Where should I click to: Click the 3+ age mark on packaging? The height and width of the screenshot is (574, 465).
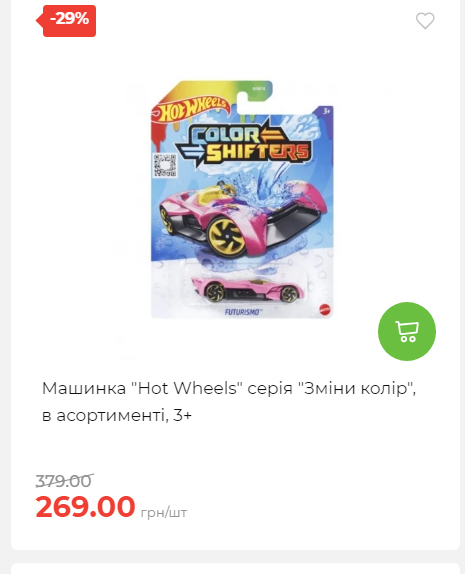tap(327, 111)
